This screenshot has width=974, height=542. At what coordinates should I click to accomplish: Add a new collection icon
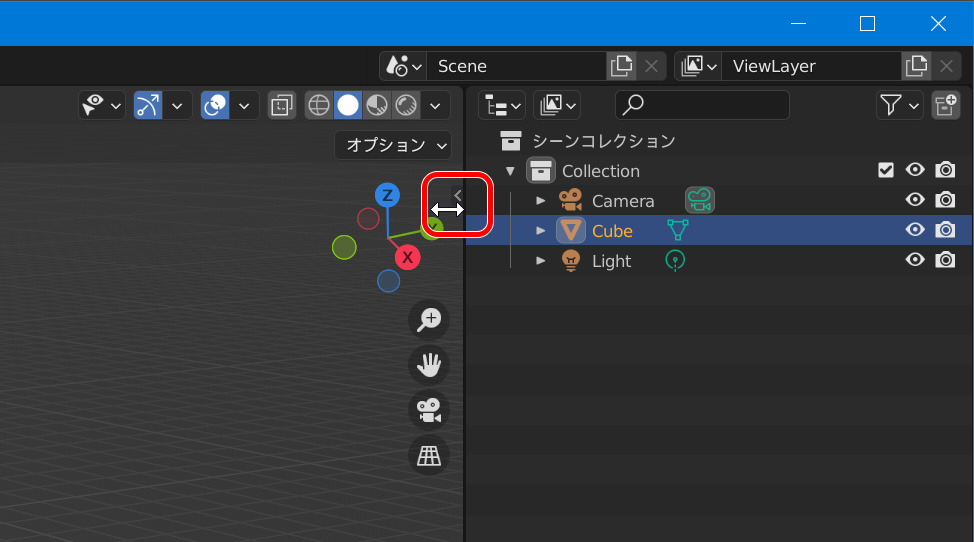click(945, 106)
